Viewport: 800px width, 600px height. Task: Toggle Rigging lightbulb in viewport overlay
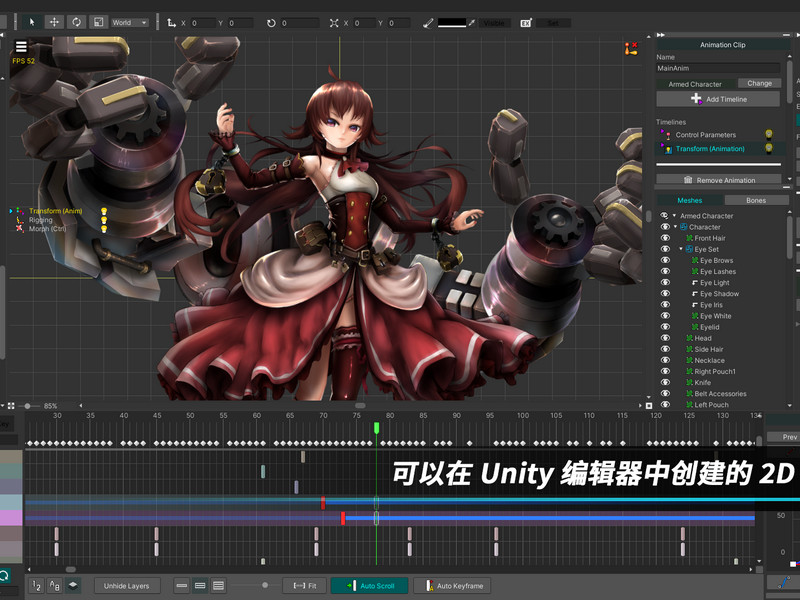pos(104,220)
